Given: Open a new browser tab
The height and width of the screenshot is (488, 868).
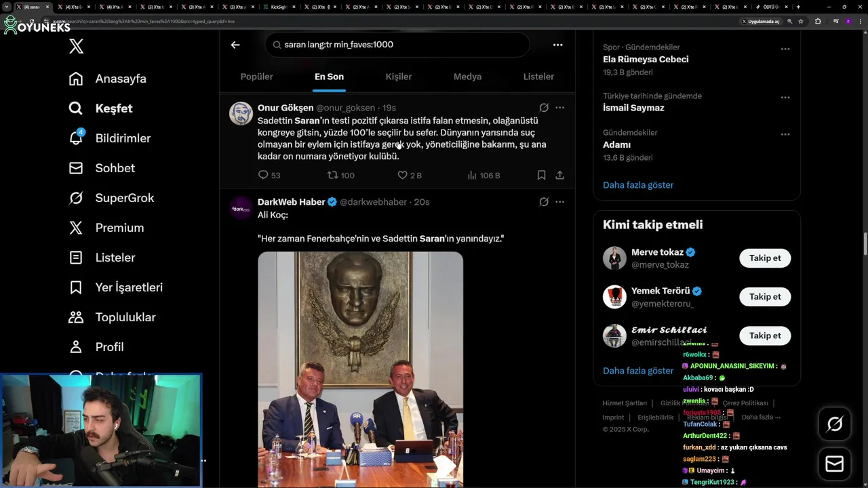Looking at the screenshot, I should (x=798, y=7).
